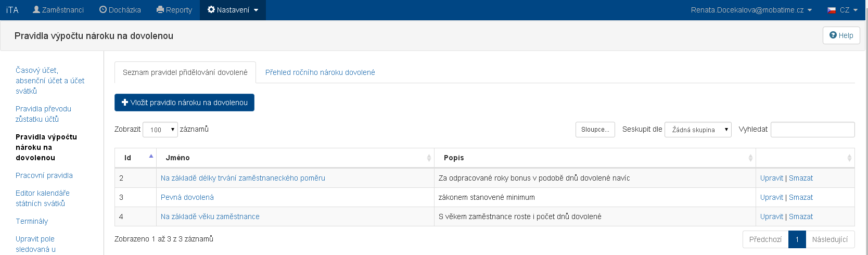This screenshot has height=255, width=868.
Task: Click the Help question mark button
Action: coord(841,35)
